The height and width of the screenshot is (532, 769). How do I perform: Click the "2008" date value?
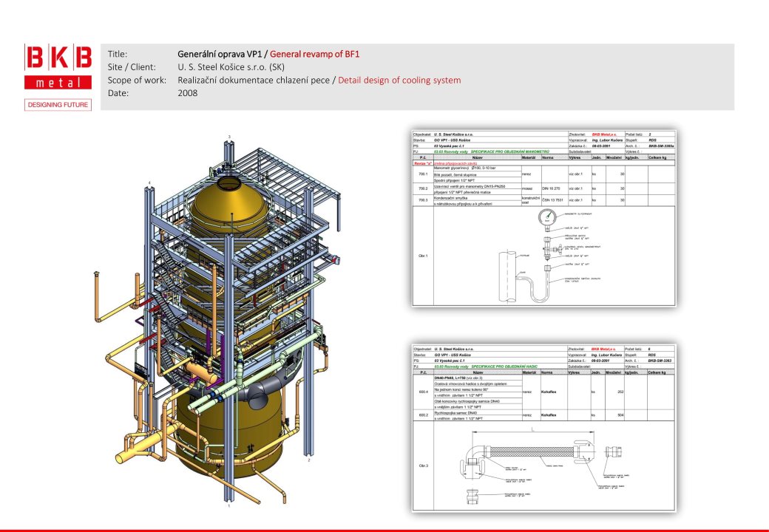pos(188,93)
